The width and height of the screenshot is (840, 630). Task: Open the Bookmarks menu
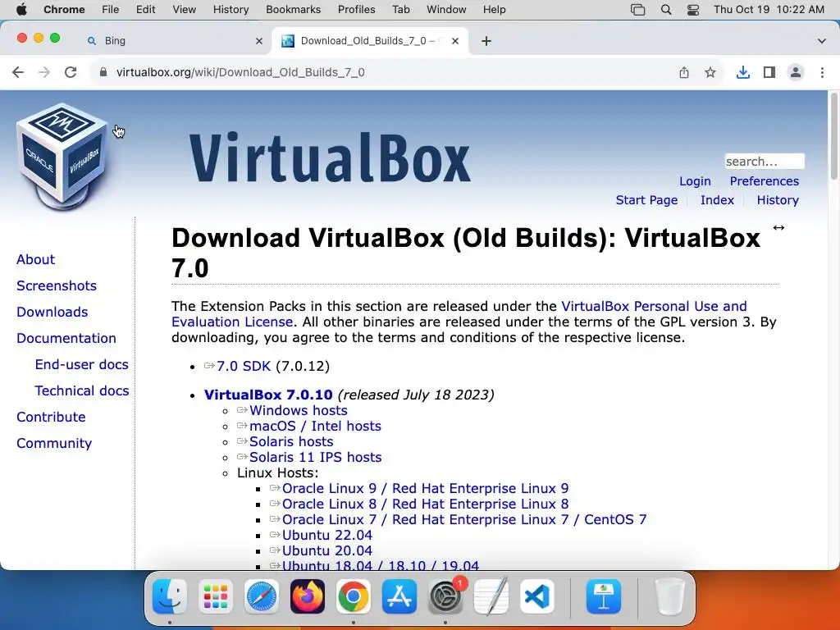click(x=293, y=10)
